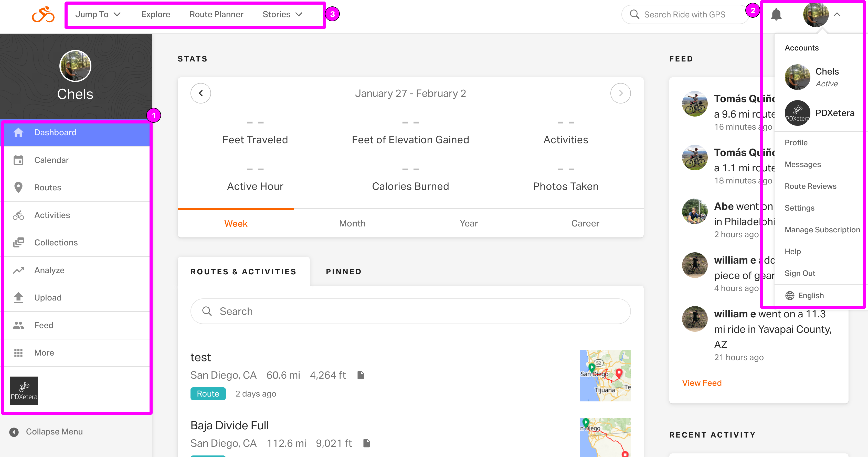This screenshot has width=868, height=457.
Task: Select the Collections icon
Action: pos(18,242)
